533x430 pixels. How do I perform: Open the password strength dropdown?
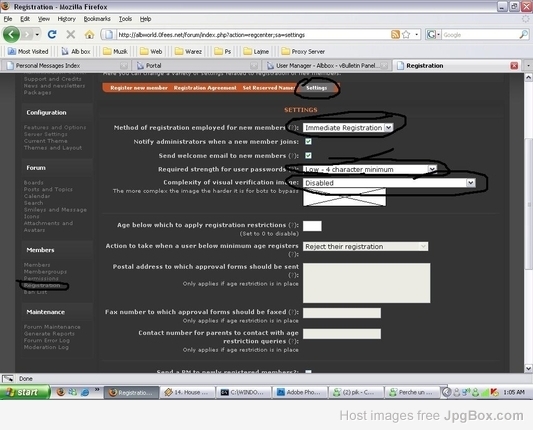tap(369, 169)
